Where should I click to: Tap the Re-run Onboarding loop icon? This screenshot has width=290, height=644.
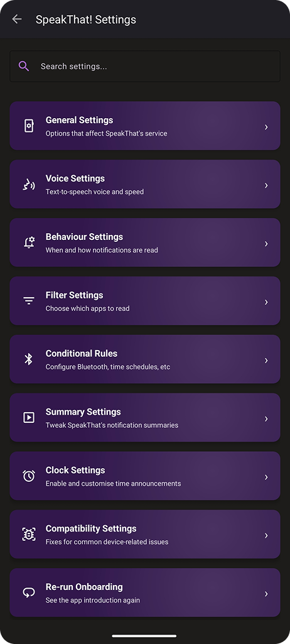tap(29, 592)
